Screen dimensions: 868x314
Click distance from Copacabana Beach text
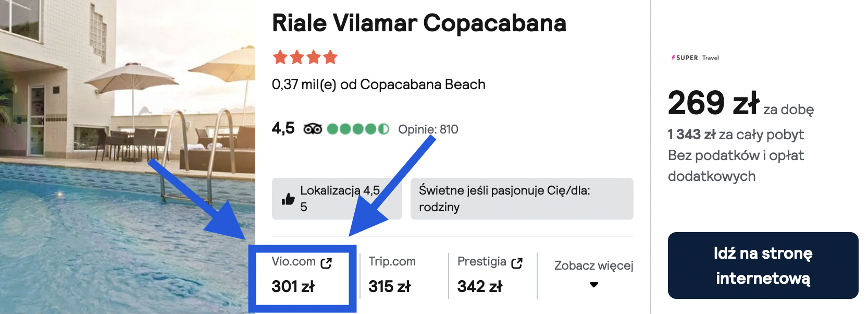coord(378,84)
